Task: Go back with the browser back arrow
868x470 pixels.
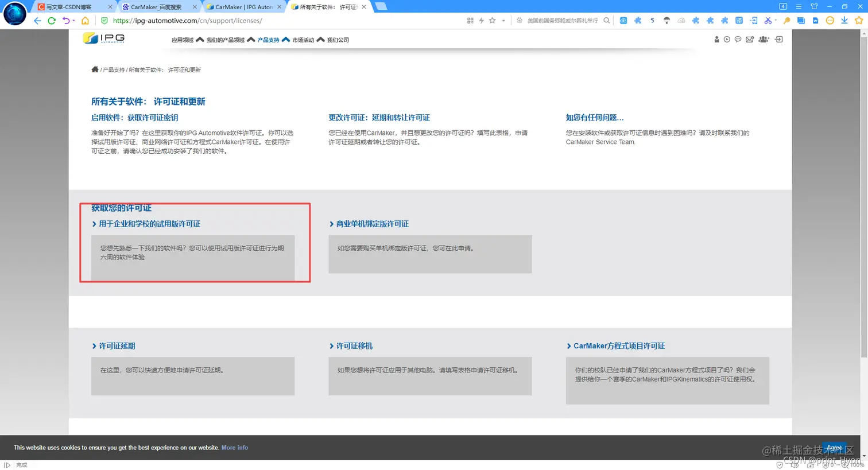Action: click(37, 21)
